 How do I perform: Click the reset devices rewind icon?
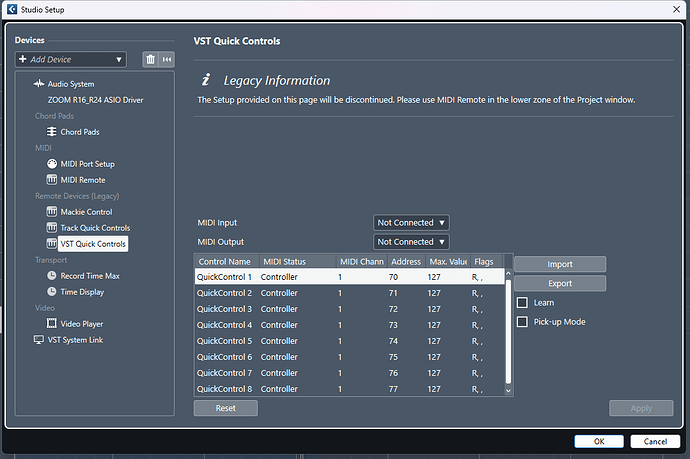(x=167, y=59)
